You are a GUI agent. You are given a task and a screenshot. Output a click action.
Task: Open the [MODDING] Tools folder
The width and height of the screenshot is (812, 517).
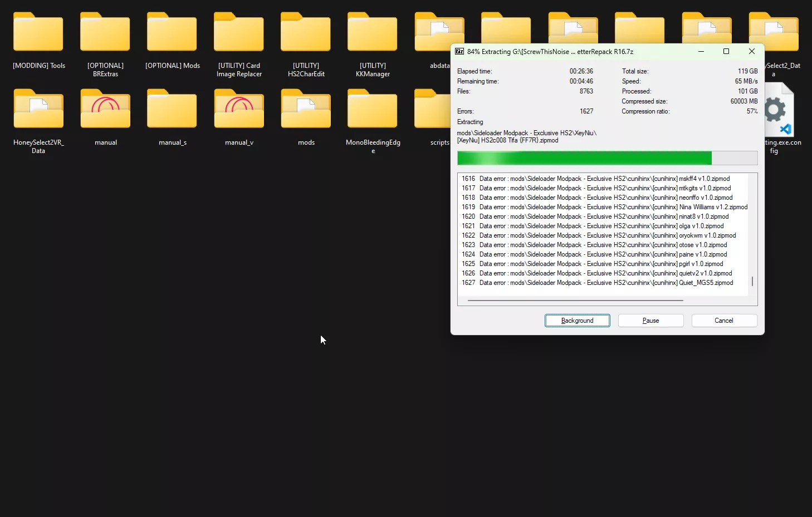(x=38, y=32)
